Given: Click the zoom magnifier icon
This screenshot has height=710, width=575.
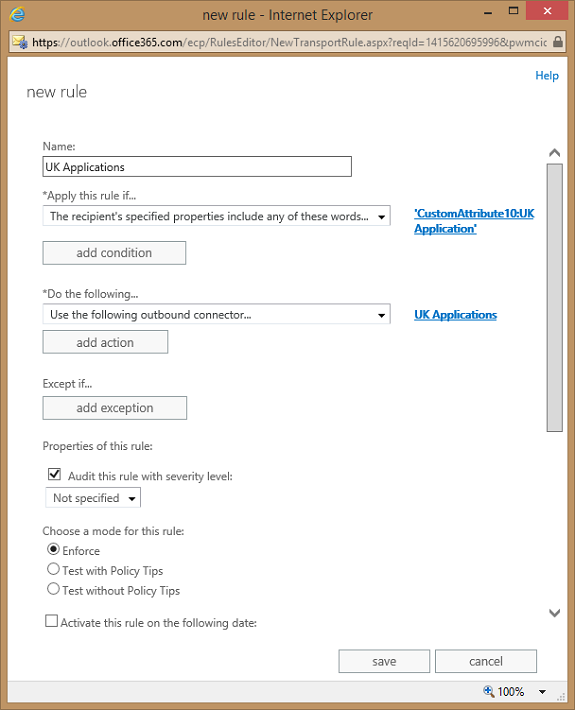Looking at the screenshot, I should point(489,691).
